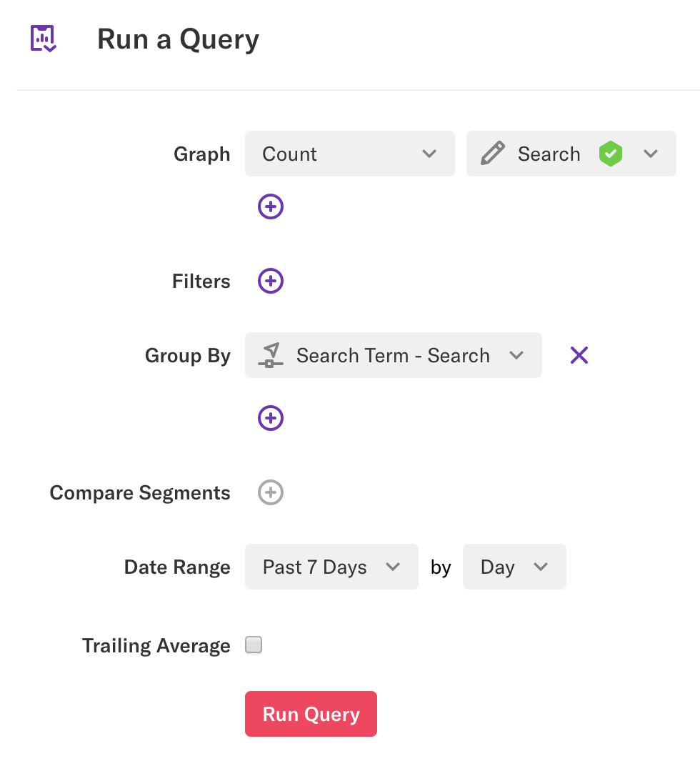700x761 pixels.
Task: Click the word 'by' between date dropdowns
Action: click(441, 567)
